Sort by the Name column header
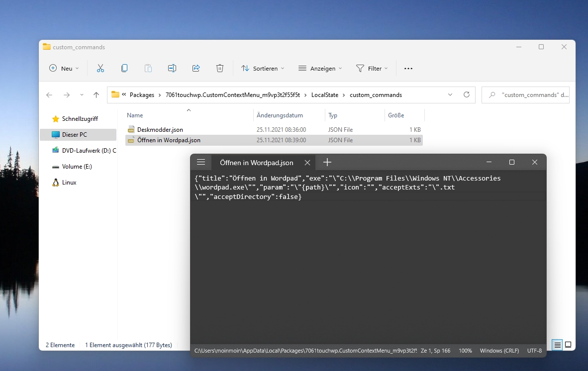Image resolution: width=588 pixels, height=371 pixels. (189, 115)
